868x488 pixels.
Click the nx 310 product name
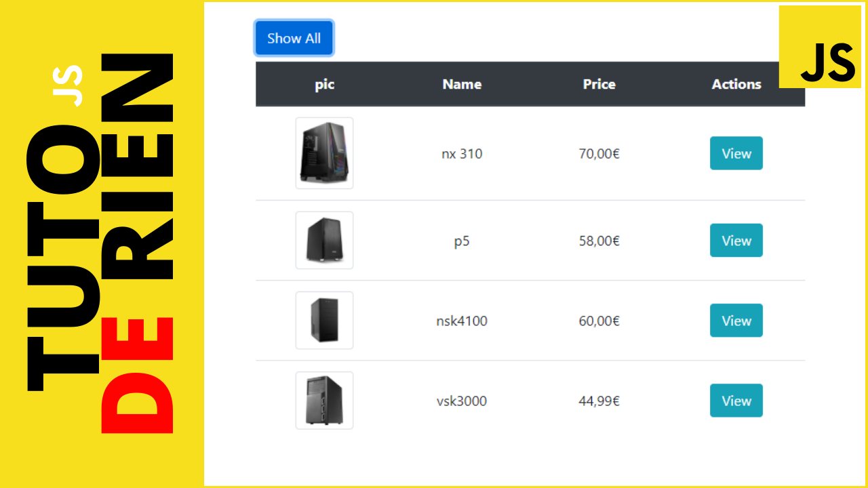(x=462, y=153)
